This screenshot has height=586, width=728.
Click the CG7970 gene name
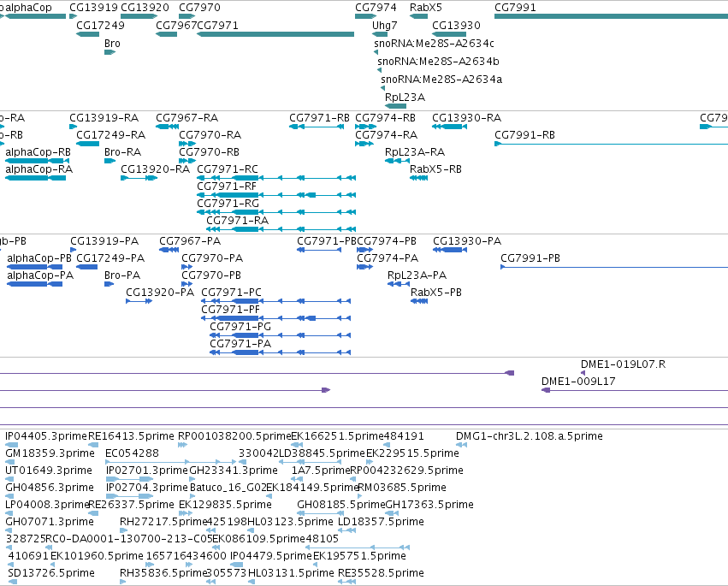click(x=199, y=8)
